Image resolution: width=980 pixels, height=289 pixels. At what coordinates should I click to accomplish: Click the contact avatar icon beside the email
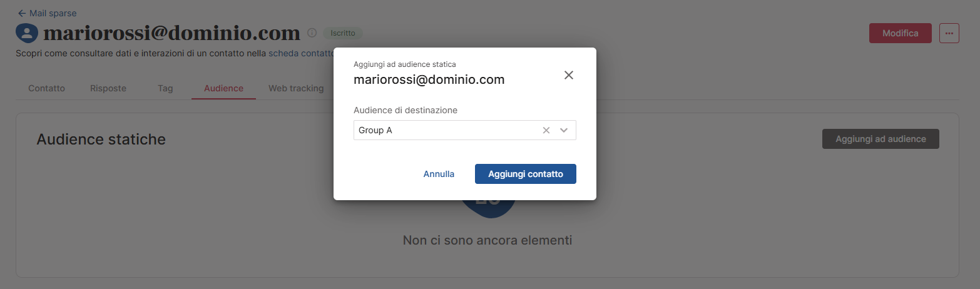(x=27, y=33)
